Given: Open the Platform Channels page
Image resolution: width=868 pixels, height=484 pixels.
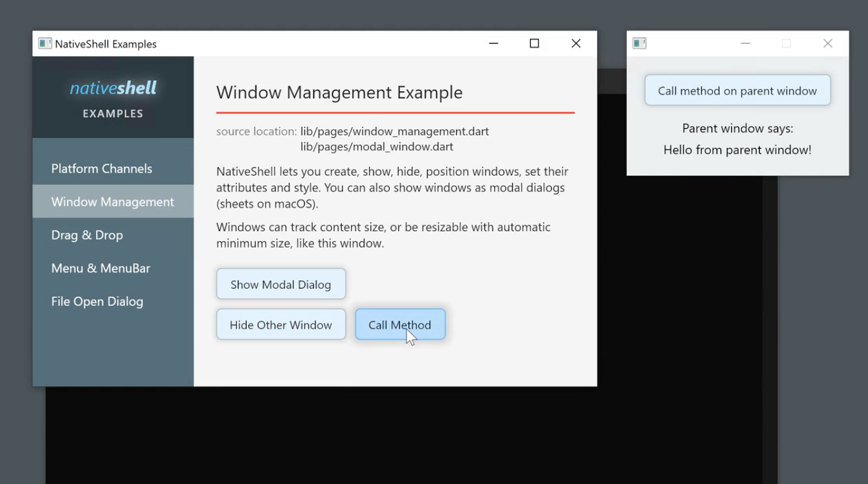Looking at the screenshot, I should 113,169.
